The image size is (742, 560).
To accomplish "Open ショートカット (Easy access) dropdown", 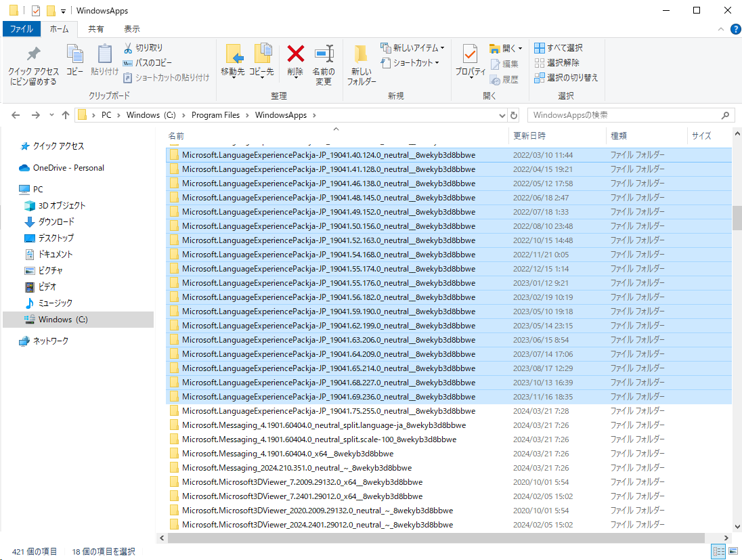I will click(410, 62).
